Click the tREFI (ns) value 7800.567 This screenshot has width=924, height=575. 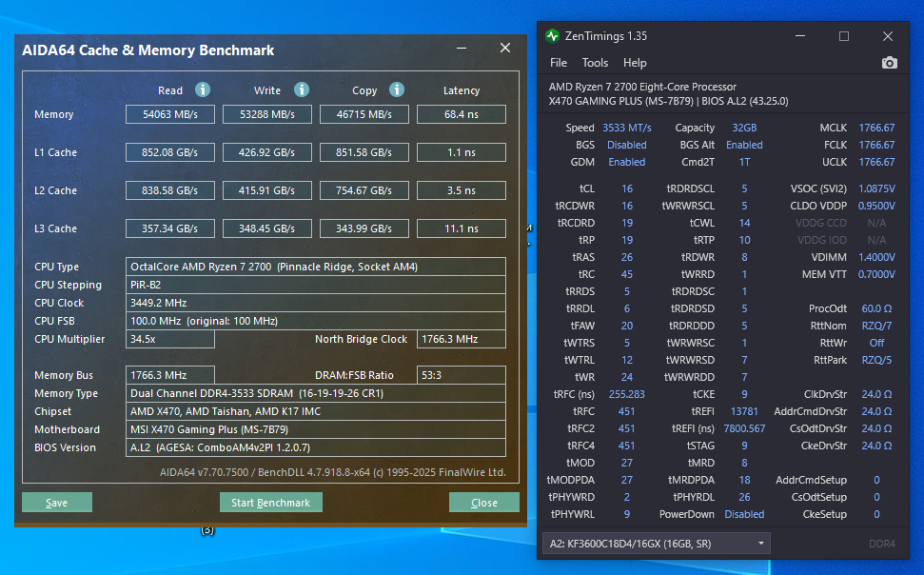coord(744,428)
